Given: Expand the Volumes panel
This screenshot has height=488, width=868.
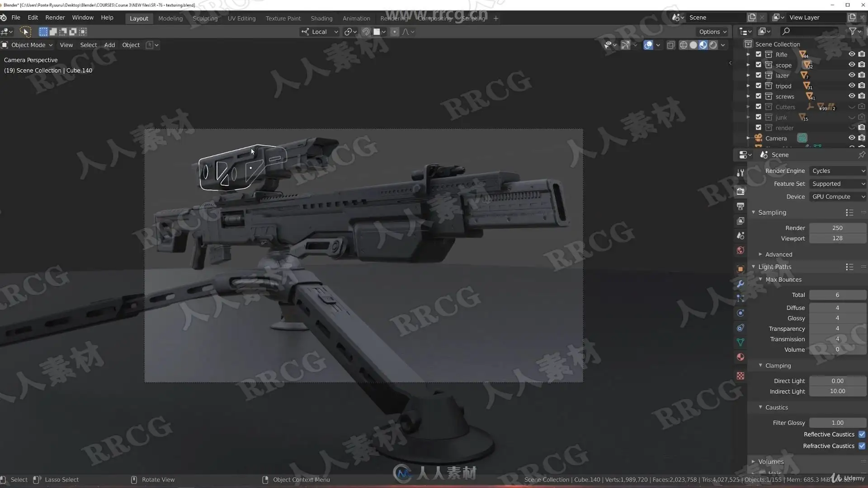Looking at the screenshot, I should 771,461.
